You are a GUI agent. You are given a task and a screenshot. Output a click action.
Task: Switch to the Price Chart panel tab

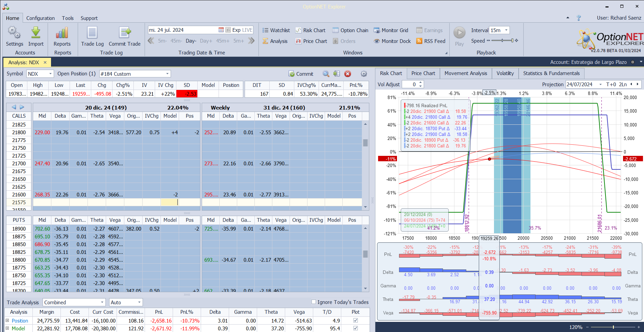[423, 73]
